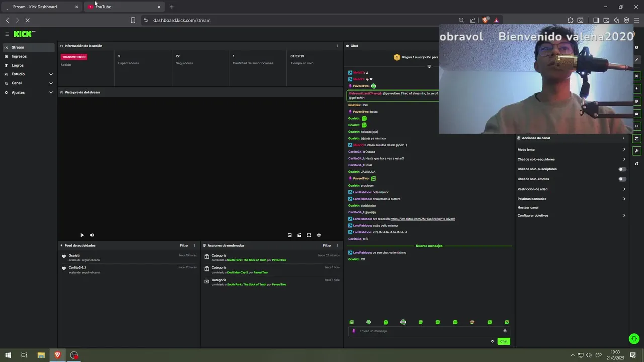Open Brave Wallet icon

tap(606, 20)
